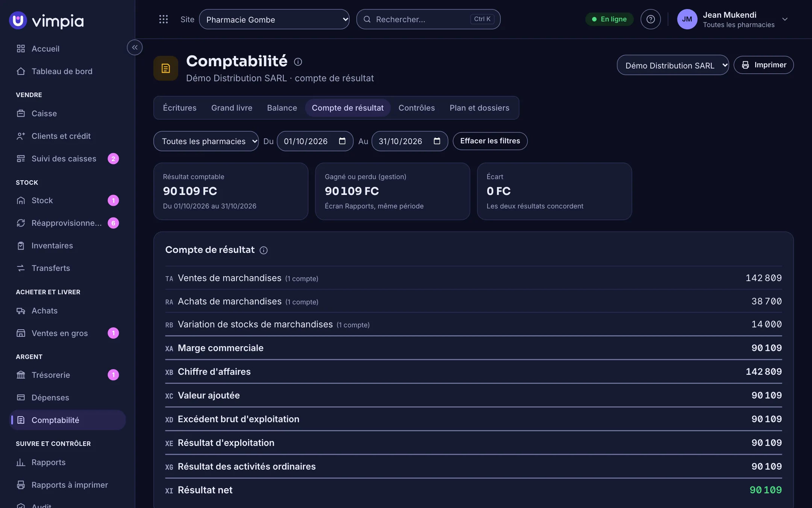The height and width of the screenshot is (508, 812).
Task: Click the Rechercher search field
Action: coord(428,19)
